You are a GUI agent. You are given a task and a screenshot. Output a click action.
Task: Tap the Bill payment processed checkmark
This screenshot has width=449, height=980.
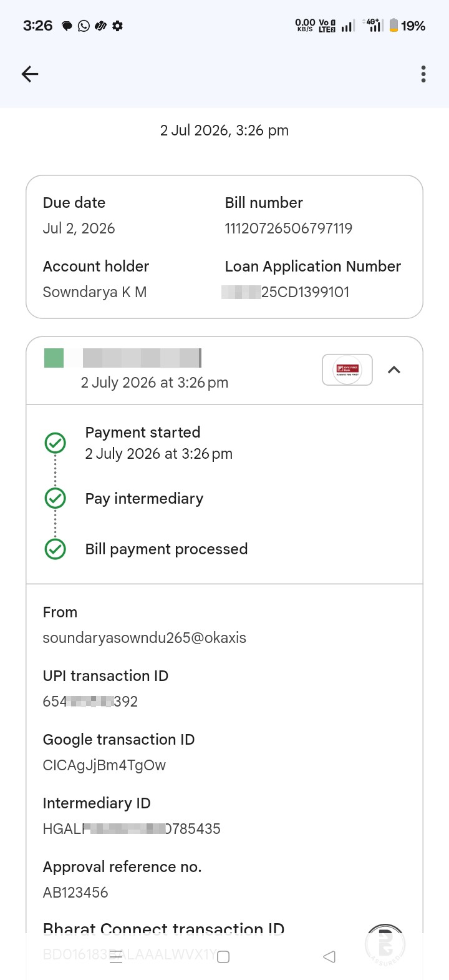tap(56, 549)
